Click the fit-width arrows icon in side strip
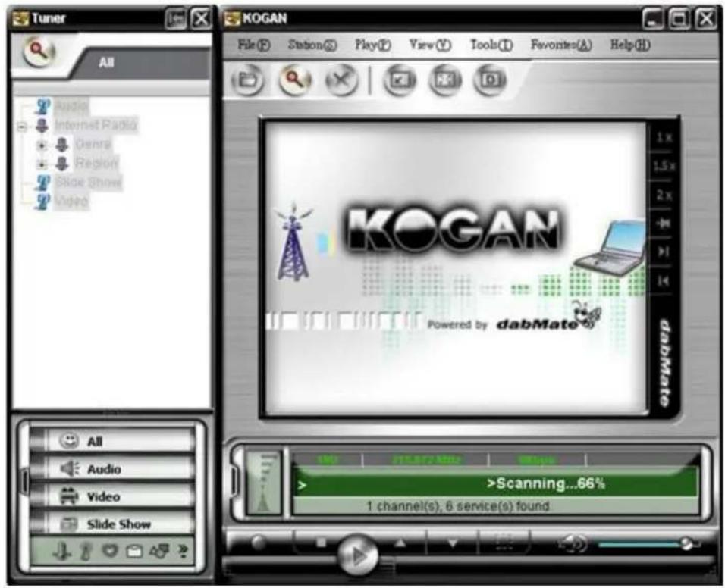This screenshot has width=725, height=588. pos(663,224)
